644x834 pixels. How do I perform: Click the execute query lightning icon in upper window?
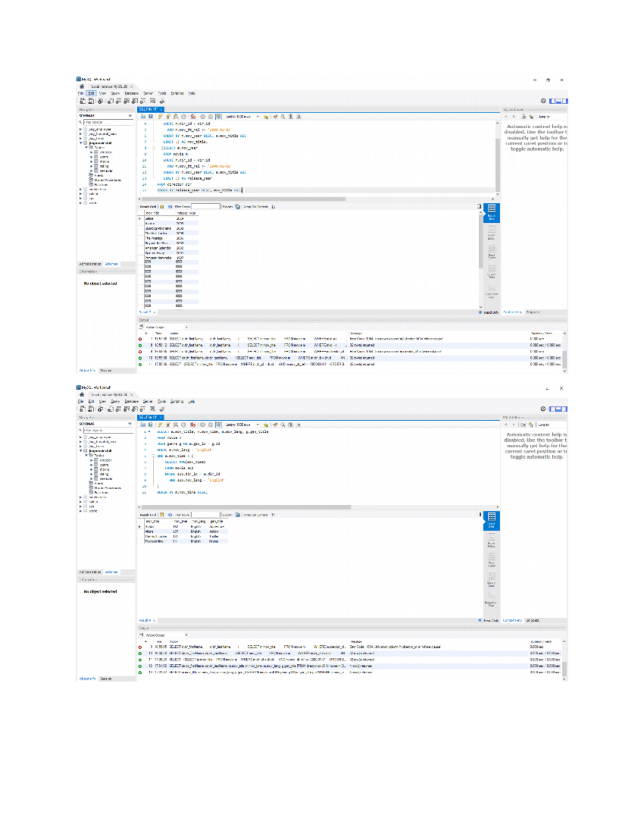pyautogui.click(x=160, y=117)
